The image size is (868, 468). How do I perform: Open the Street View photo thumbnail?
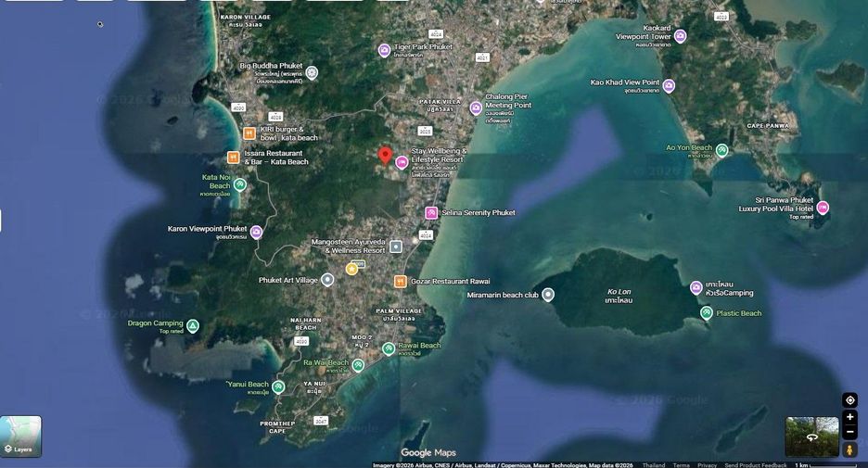(x=811, y=436)
